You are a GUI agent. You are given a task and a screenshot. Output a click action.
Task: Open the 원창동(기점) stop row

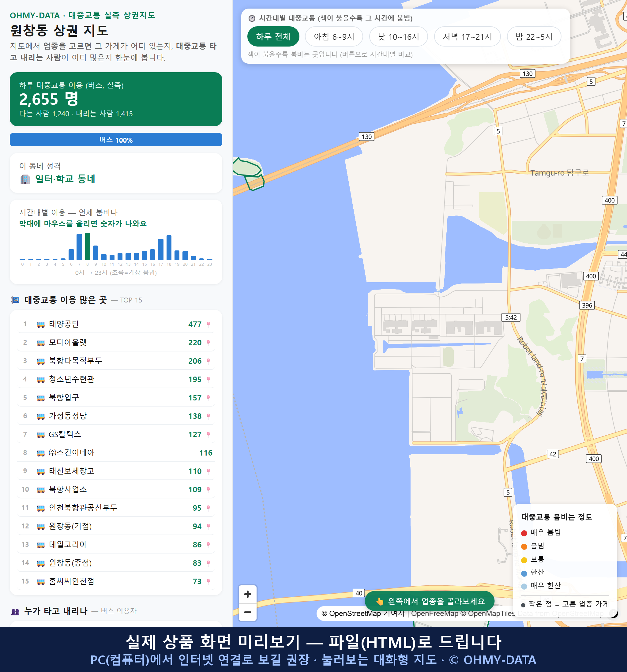[x=116, y=526]
